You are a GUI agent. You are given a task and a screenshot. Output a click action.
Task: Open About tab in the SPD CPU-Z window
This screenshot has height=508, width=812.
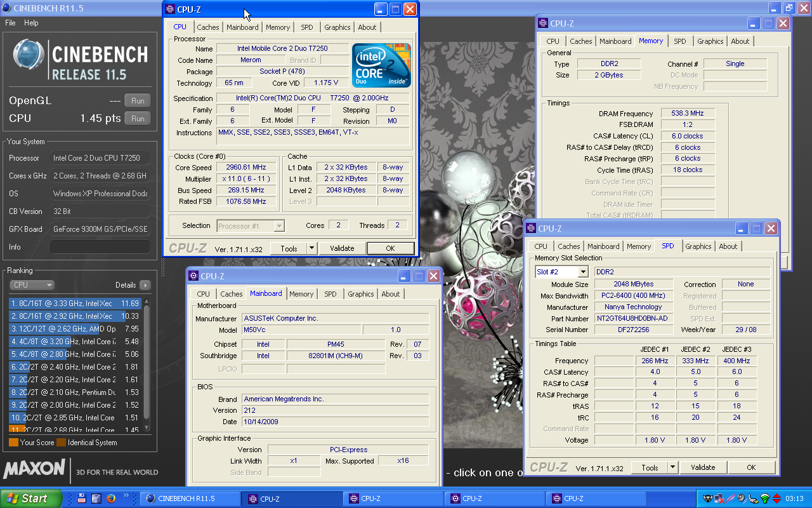[x=728, y=246]
